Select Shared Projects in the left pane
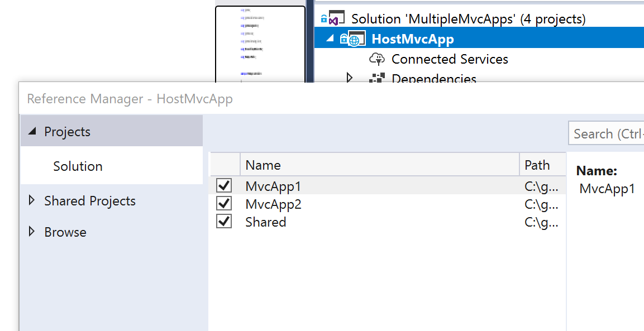The height and width of the screenshot is (331, 644). pyautogui.click(x=90, y=201)
